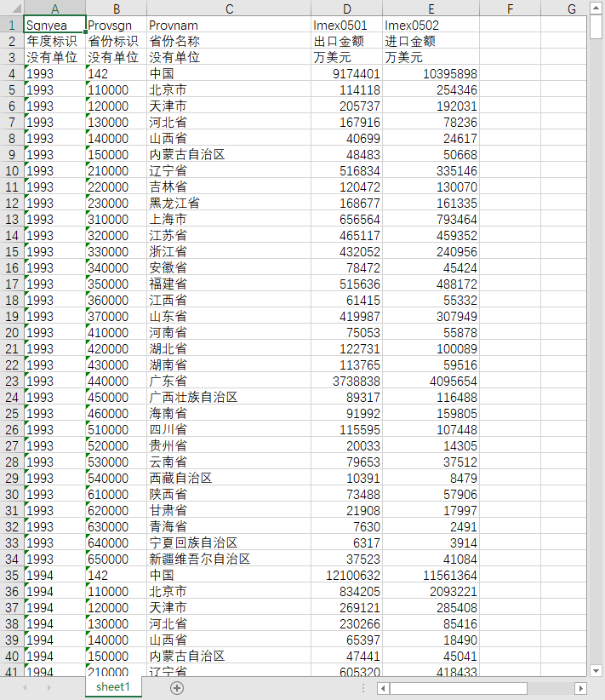Select column B header
The image size is (605, 700).
(x=117, y=9)
